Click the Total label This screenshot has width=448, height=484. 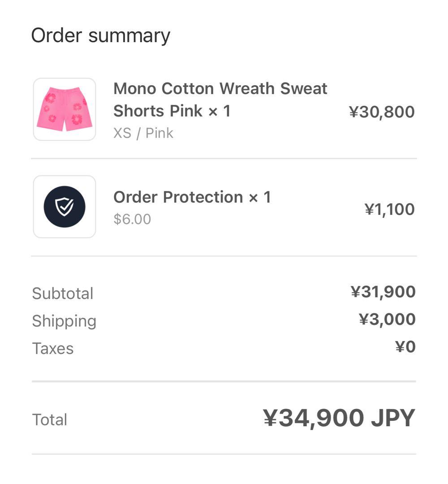click(50, 420)
